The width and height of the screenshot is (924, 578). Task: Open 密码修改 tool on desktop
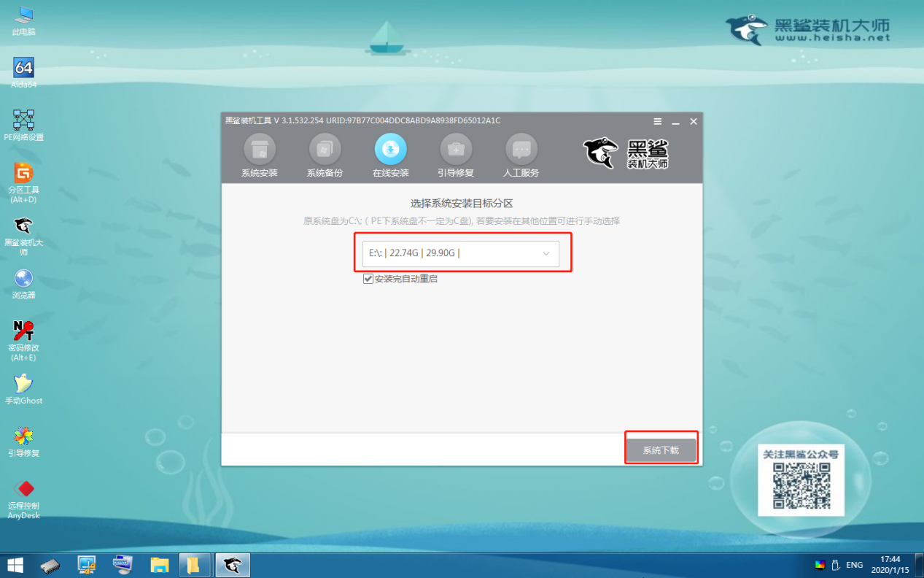point(24,330)
